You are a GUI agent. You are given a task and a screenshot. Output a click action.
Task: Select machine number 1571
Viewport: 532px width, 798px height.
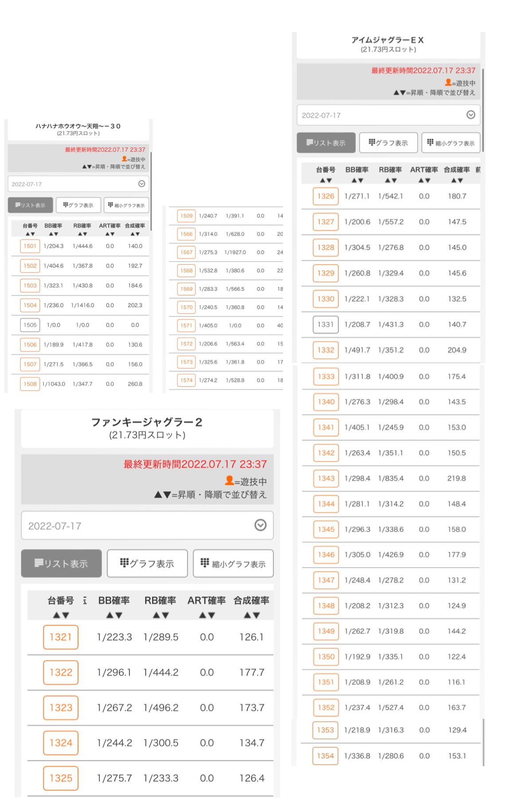point(187,325)
